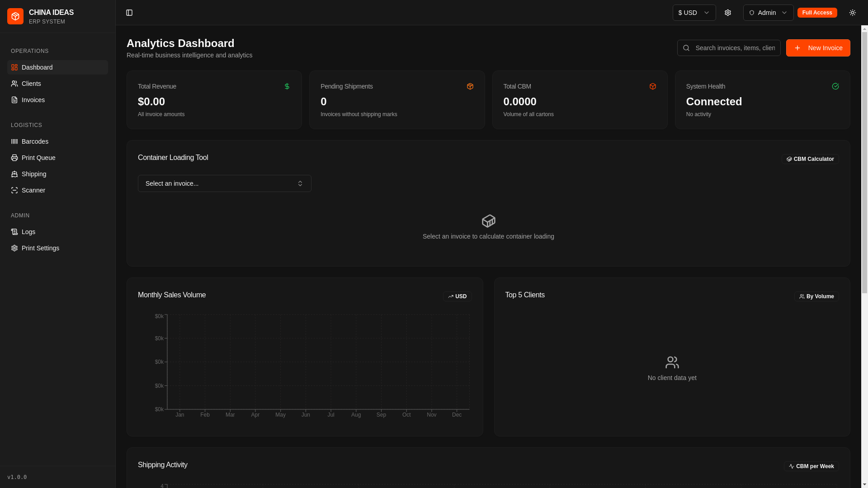Click the Shipping Activity title

click(163, 465)
